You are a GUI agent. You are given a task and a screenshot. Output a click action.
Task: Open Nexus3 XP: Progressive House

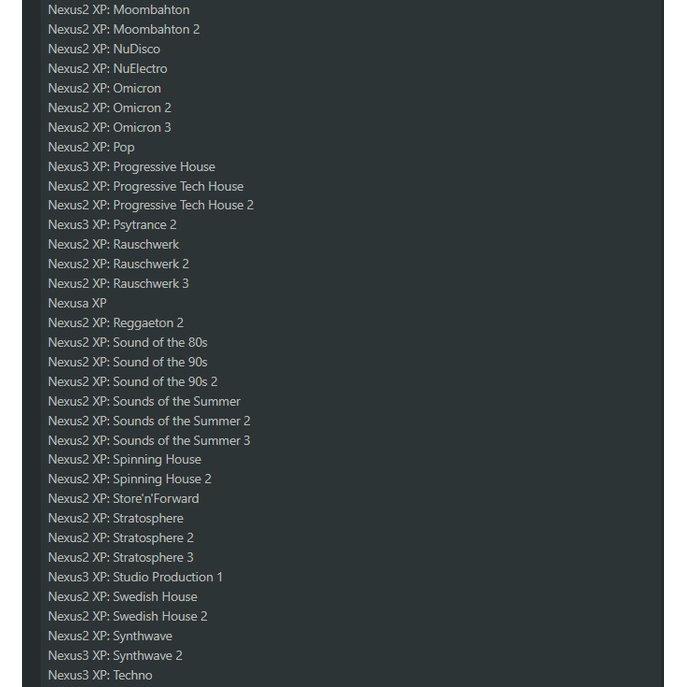pyautogui.click(x=131, y=166)
